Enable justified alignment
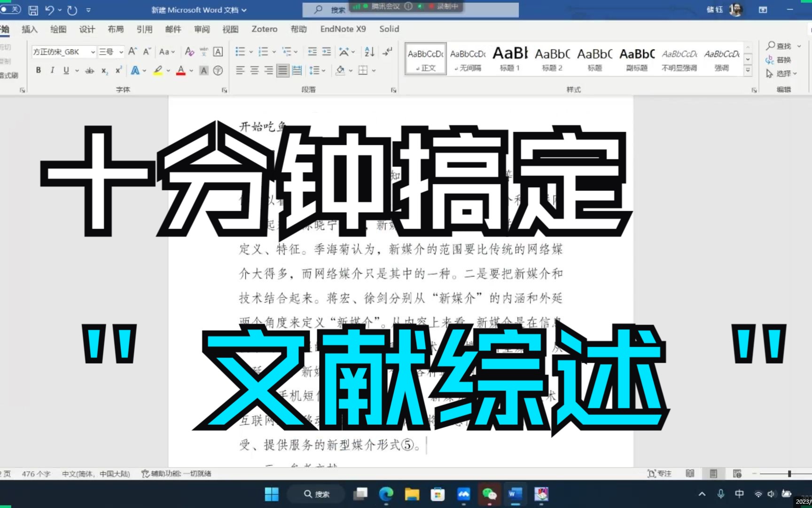812x508 pixels. tap(282, 70)
